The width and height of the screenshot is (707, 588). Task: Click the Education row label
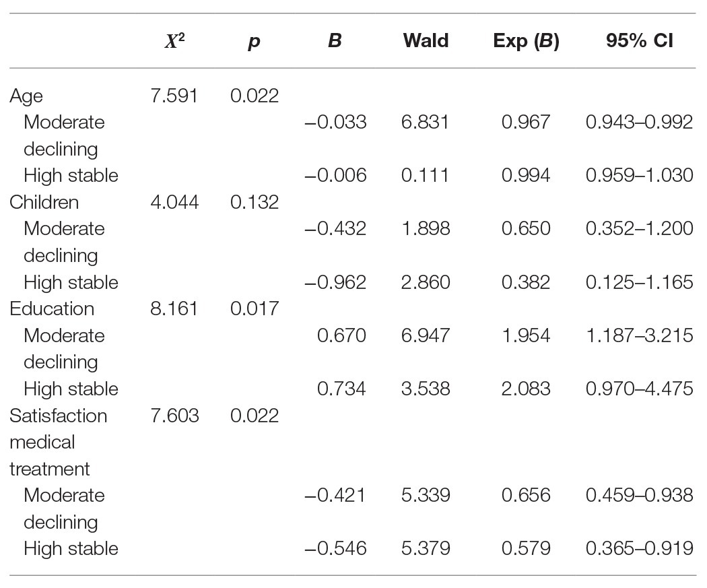coord(52,309)
